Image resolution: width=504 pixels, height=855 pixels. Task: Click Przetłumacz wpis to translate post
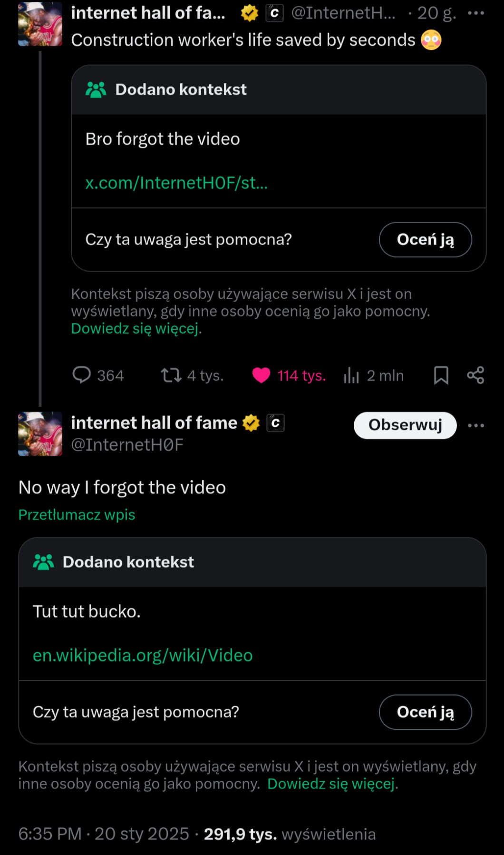click(77, 514)
